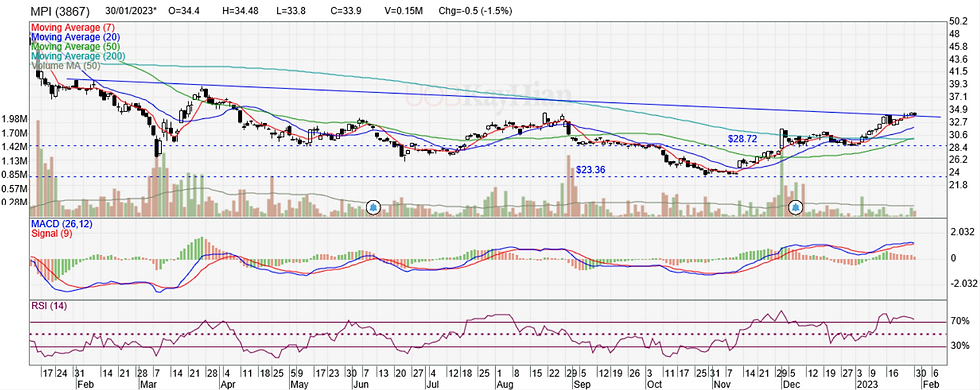Image resolution: width=980 pixels, height=390 pixels.
Task: Select the Moving Average (20) legend label
Action: point(66,38)
